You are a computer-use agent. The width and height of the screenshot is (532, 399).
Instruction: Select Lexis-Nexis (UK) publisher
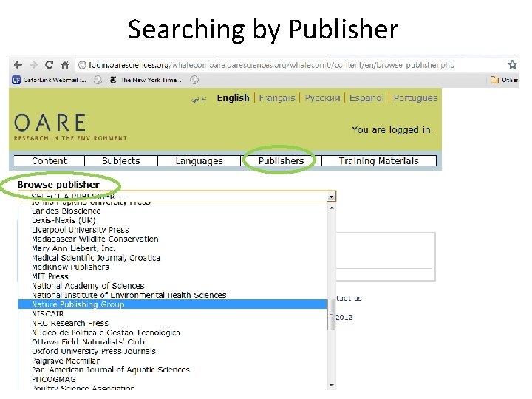point(172,220)
